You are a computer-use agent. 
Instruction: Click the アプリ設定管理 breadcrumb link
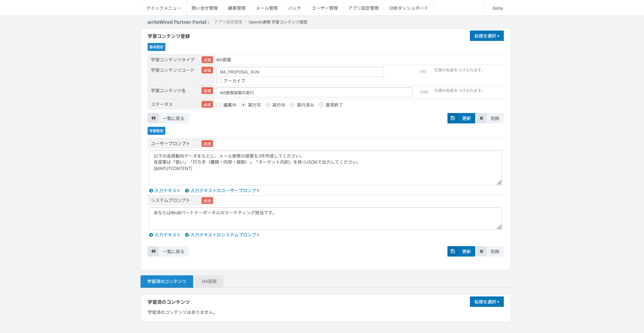coord(228,22)
